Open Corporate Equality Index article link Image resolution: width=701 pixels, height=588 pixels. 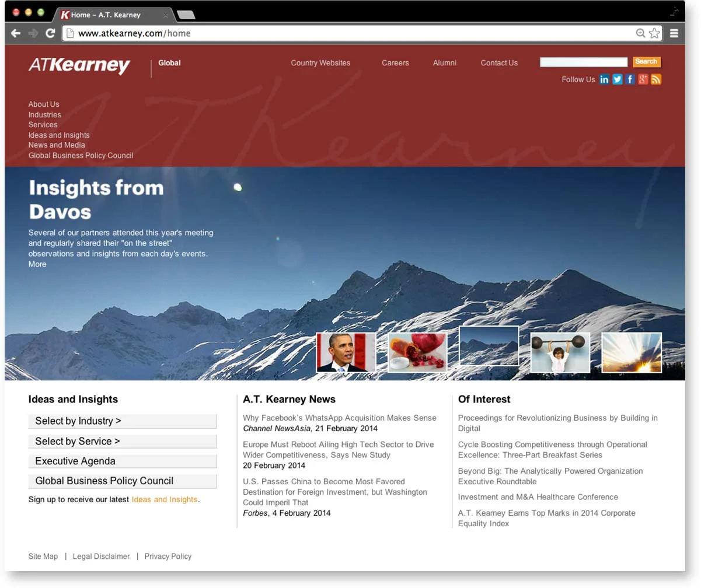(x=547, y=518)
